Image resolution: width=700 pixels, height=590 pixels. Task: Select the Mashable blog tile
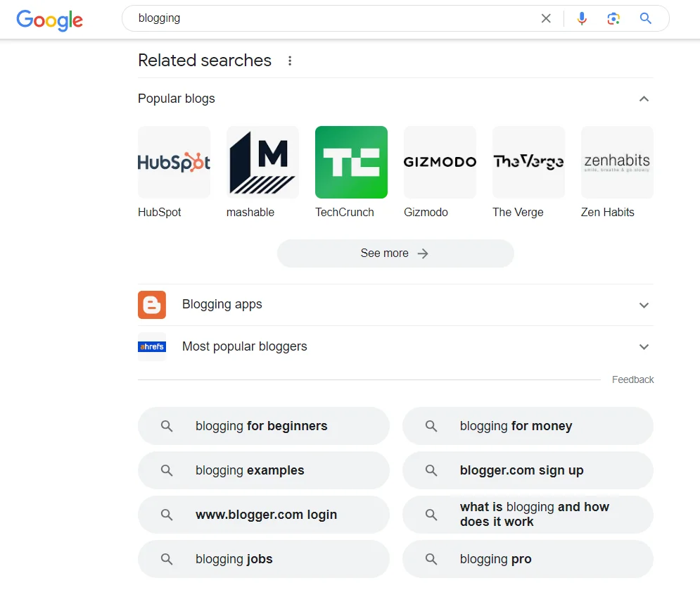(x=262, y=162)
